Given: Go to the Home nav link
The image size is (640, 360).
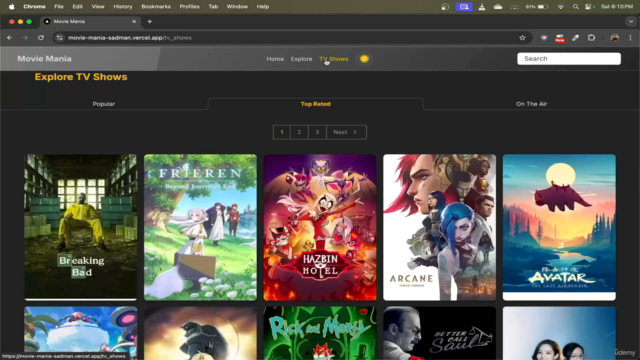Looking at the screenshot, I should (x=275, y=59).
